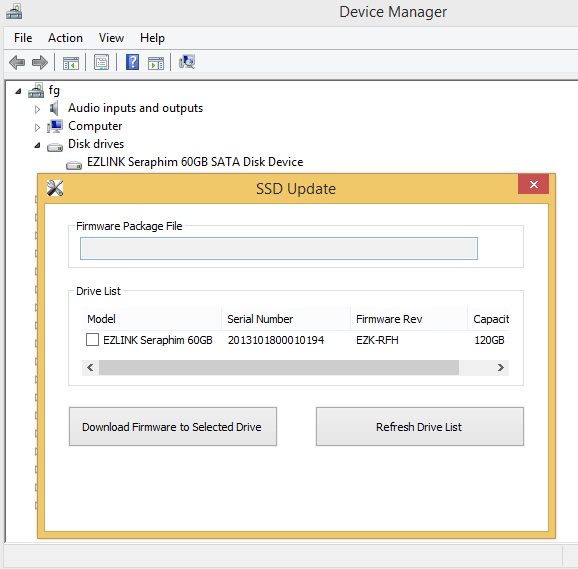
Task: Click the Firmware Package File input field
Action: 279,248
